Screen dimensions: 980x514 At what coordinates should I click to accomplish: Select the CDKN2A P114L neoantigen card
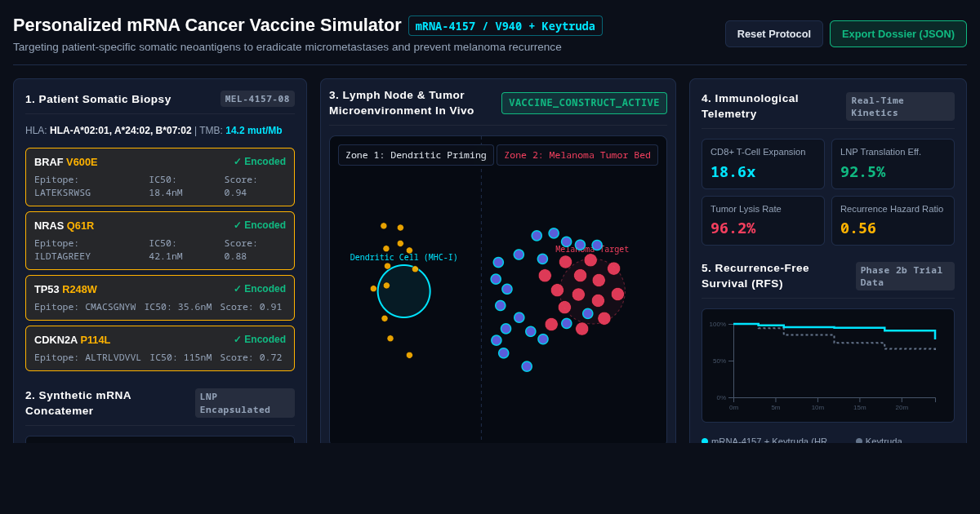(x=160, y=348)
